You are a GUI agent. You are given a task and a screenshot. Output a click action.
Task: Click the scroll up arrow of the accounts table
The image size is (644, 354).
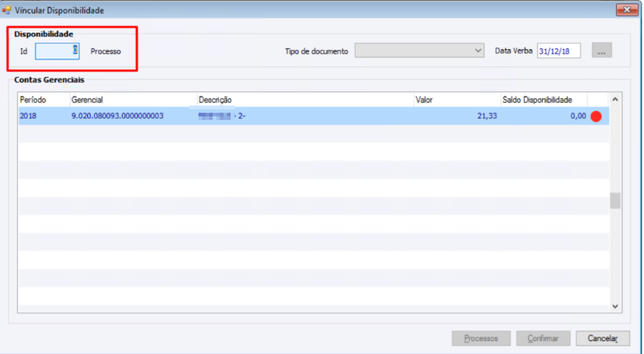(x=615, y=100)
